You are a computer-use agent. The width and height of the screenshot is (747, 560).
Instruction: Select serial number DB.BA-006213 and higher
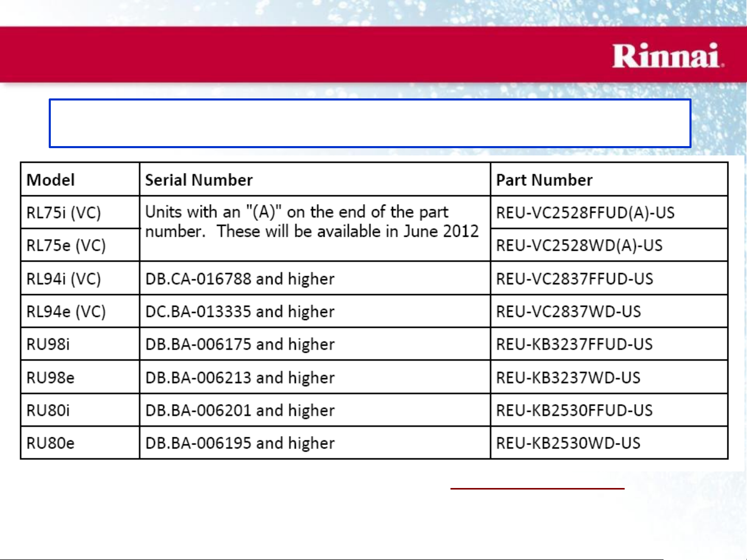[x=240, y=378]
